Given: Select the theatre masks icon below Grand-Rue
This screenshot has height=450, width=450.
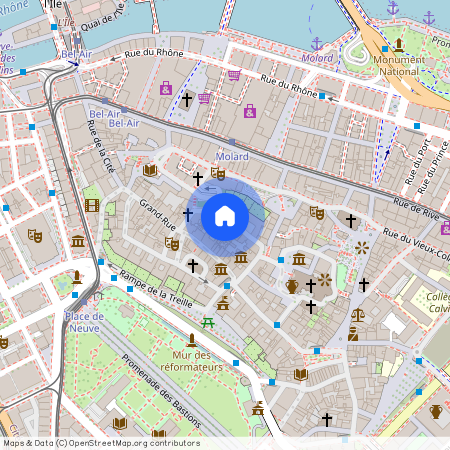Looking at the screenshot, I should click(172, 244).
